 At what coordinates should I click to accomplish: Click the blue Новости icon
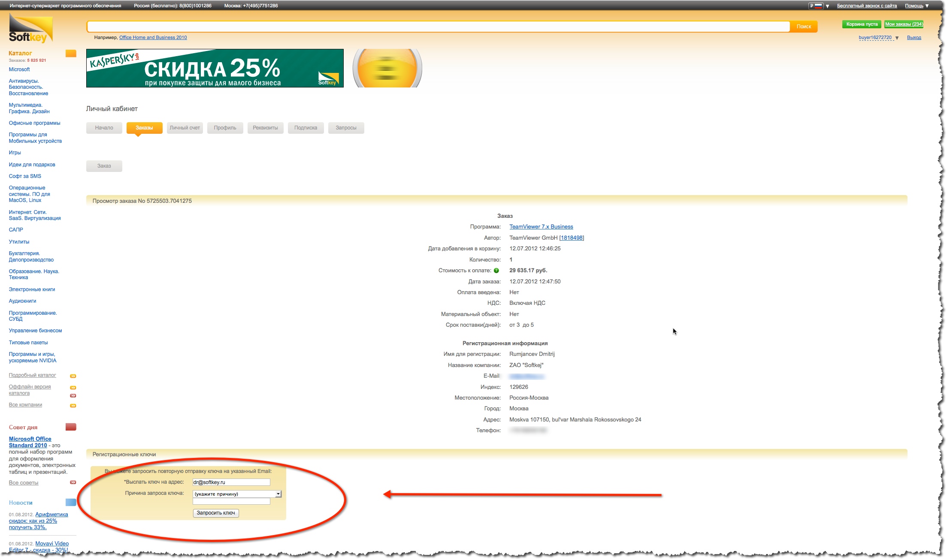pos(71,503)
